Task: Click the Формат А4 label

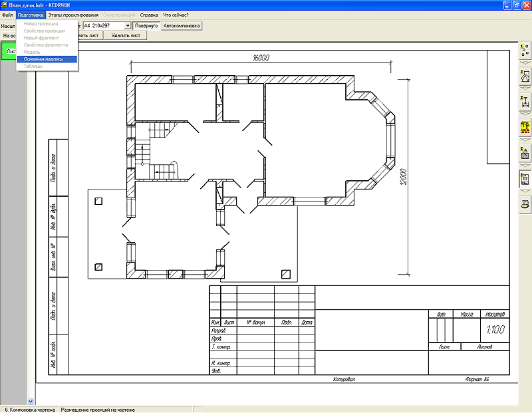Action: click(x=477, y=379)
